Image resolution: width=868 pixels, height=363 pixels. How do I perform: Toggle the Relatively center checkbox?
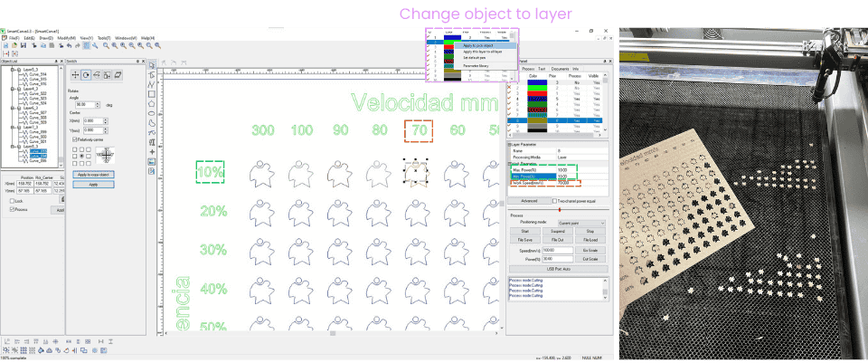pos(73,140)
